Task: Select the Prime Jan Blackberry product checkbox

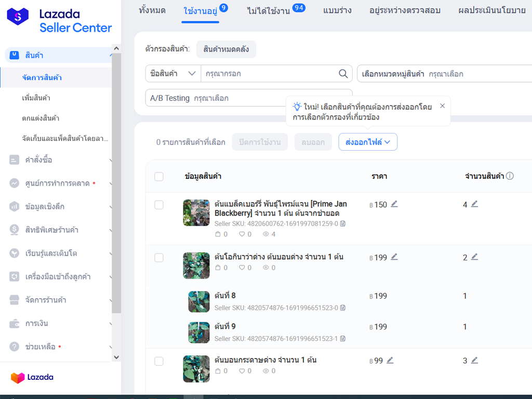Action: (159, 205)
